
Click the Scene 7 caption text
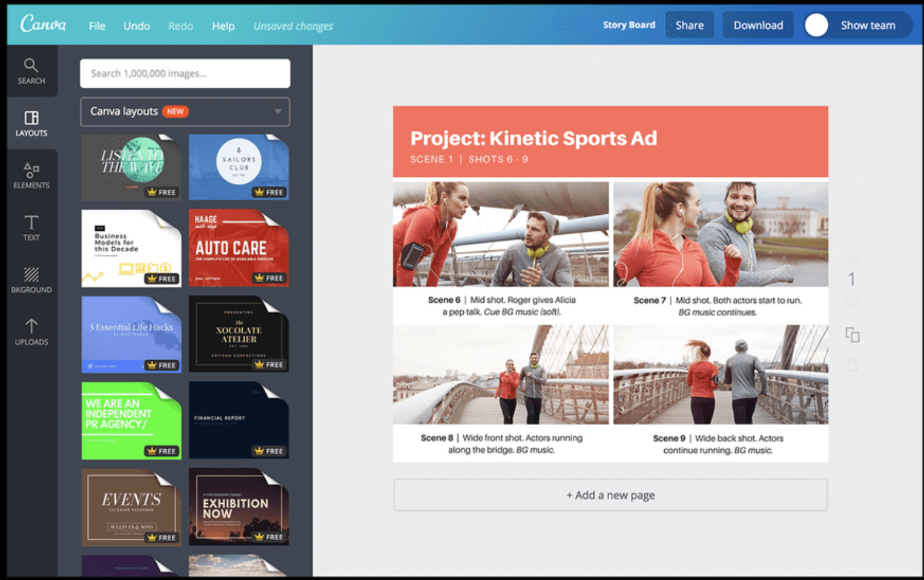718,306
